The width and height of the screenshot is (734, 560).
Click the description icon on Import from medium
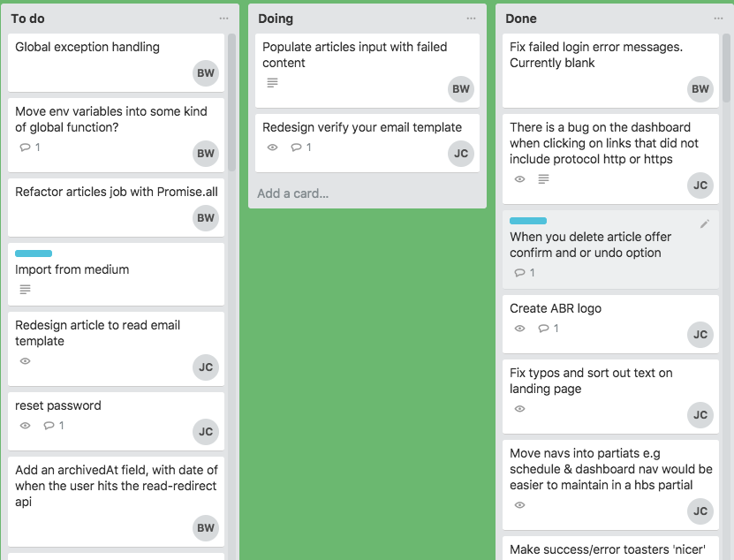click(25, 290)
